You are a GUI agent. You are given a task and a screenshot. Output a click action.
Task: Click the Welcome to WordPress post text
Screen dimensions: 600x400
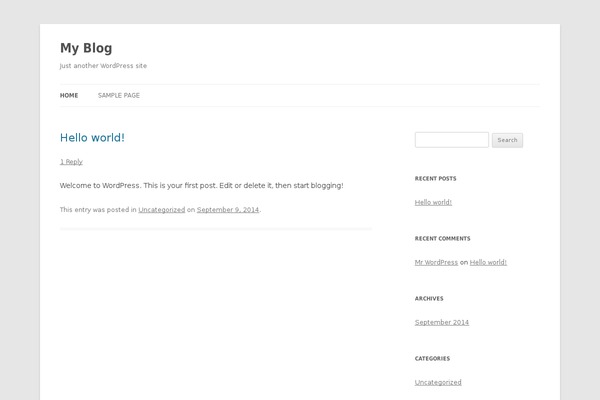point(202,186)
